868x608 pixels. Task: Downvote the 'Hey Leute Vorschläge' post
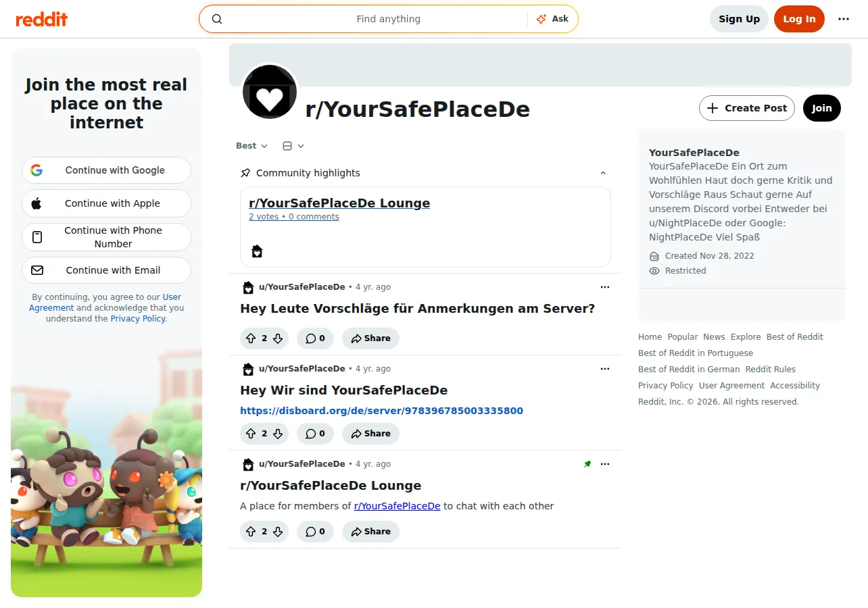point(278,338)
